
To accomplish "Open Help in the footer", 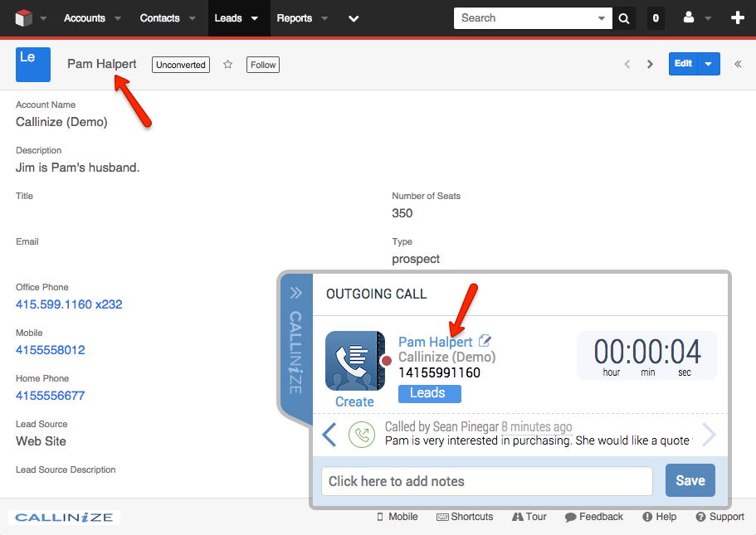I will point(660,517).
